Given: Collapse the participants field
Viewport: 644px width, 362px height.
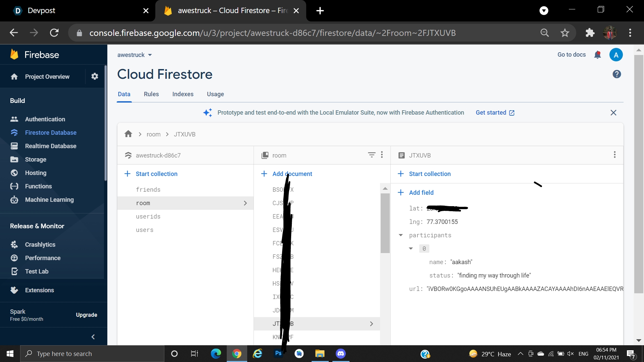Looking at the screenshot, I should [400, 235].
